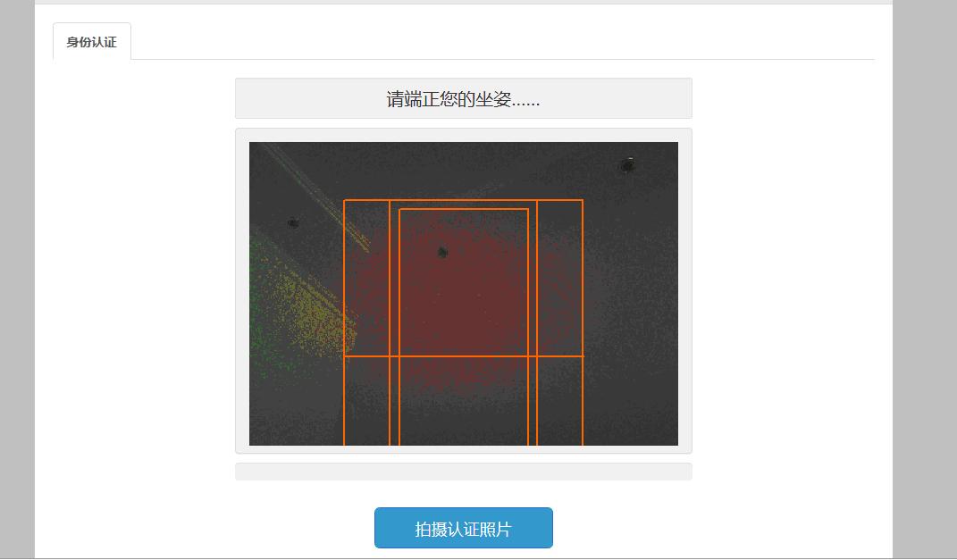Screen dimensions: 957x560
Task: Click the dark spot near preview's left side
Action: pos(292,222)
